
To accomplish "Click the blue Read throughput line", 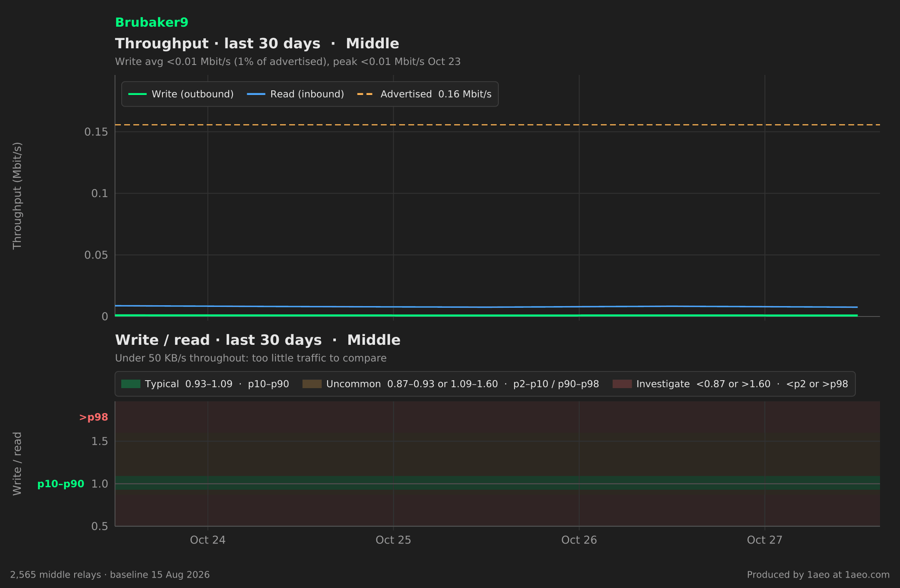I will tap(486, 307).
